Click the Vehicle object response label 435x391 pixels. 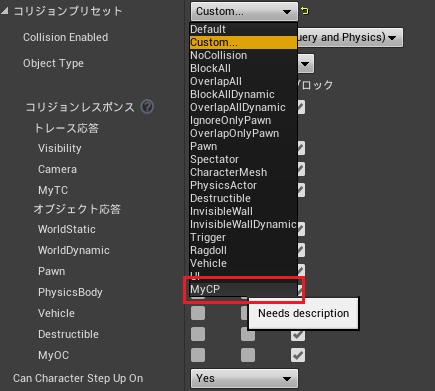pos(56,313)
